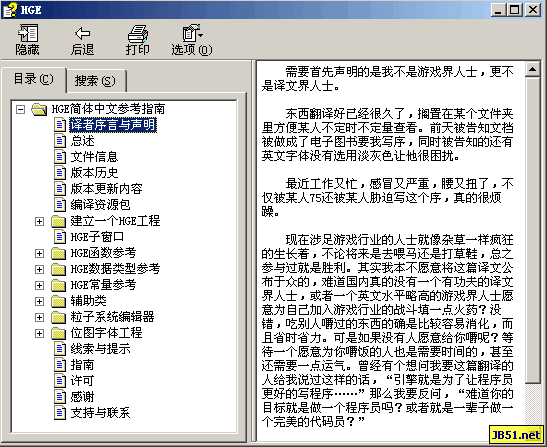Click the page icon beside 支持与联系

[x=60, y=413]
